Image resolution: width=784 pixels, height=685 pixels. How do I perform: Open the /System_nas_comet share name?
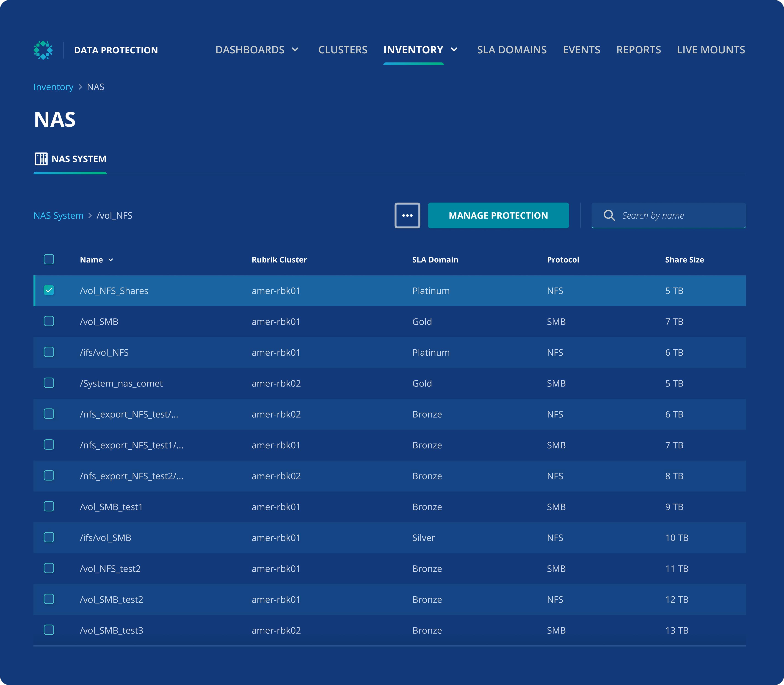tap(121, 384)
